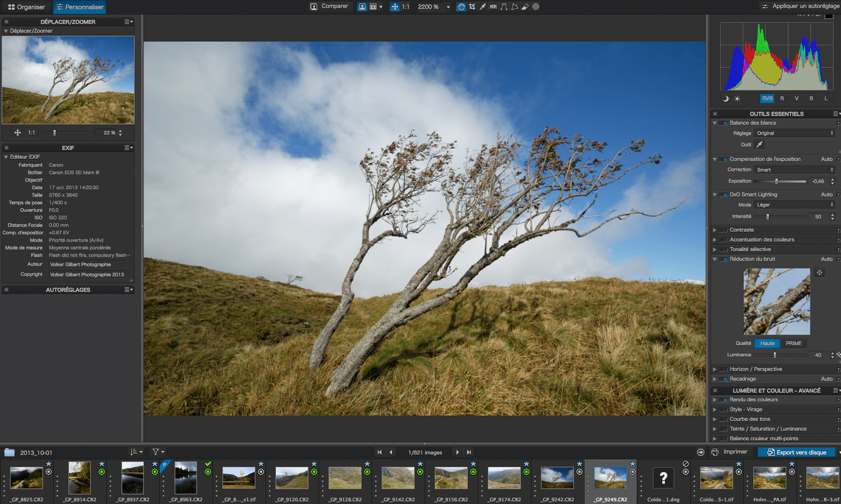Select the Crop tool in the toolbar
Screen dimensions: 841x504
[x=472, y=7]
